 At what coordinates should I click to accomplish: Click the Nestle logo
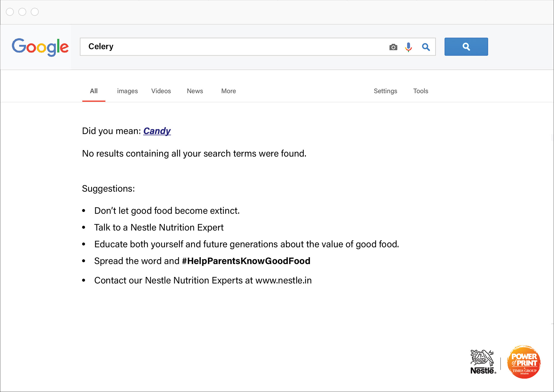tap(483, 362)
